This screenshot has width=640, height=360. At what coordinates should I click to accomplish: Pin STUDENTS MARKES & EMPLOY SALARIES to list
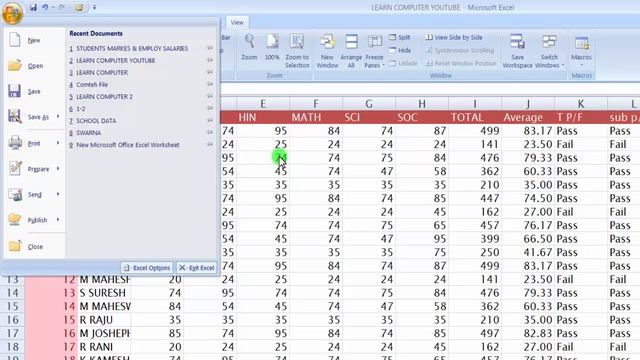(210, 48)
